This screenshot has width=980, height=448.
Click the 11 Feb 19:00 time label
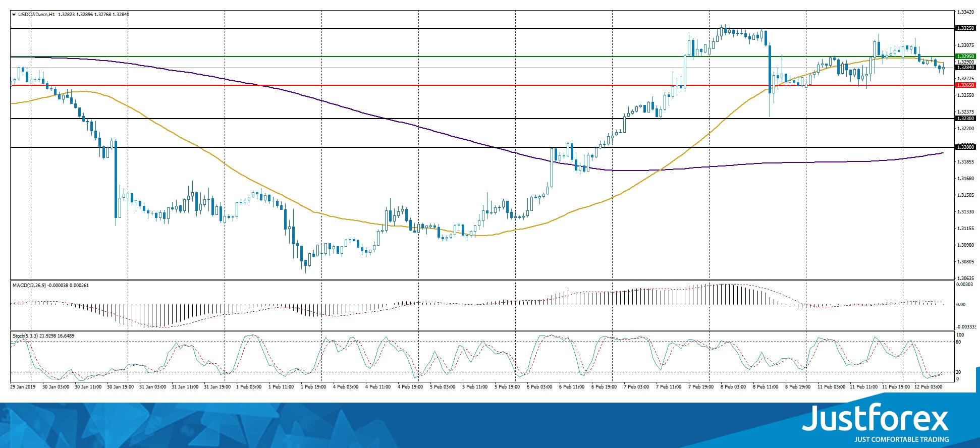click(896, 387)
